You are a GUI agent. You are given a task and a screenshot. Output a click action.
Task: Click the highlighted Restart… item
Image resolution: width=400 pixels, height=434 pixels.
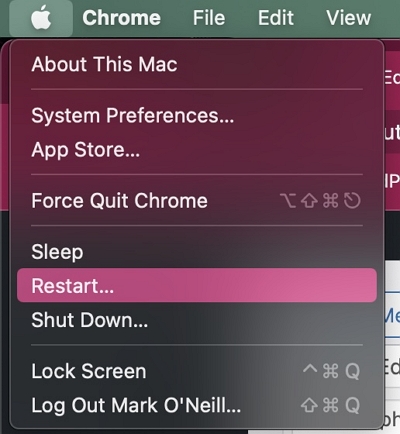click(x=197, y=286)
